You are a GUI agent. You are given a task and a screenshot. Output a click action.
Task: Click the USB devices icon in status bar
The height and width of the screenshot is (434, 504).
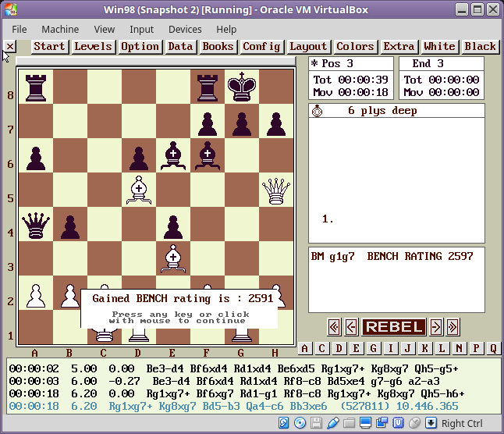click(x=332, y=423)
